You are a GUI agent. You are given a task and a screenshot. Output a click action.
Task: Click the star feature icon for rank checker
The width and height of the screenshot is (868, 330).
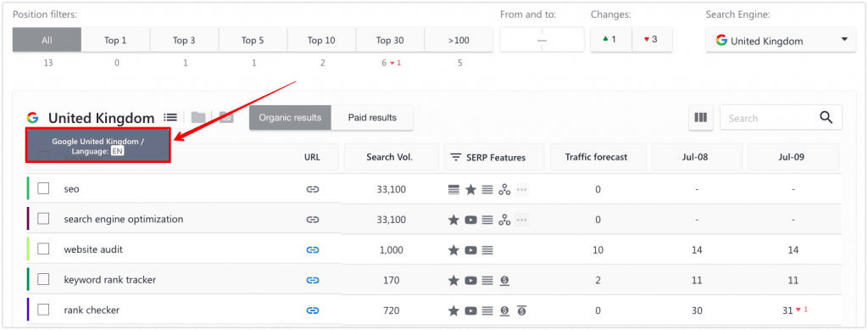click(453, 310)
